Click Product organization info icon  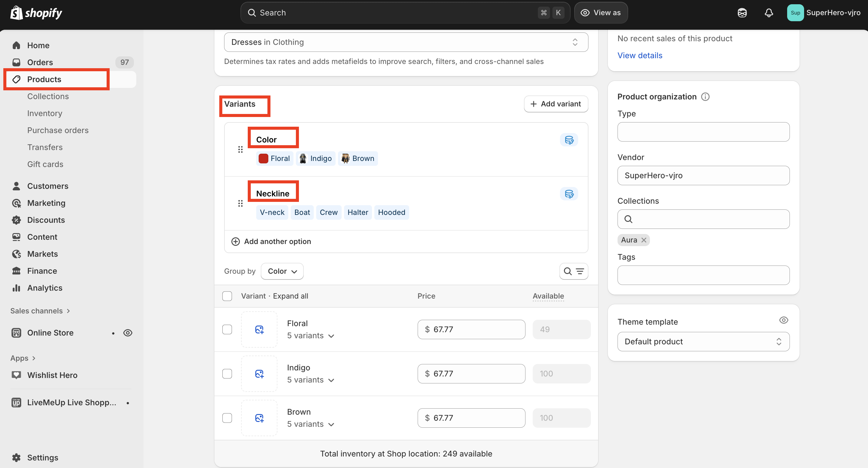(x=705, y=97)
